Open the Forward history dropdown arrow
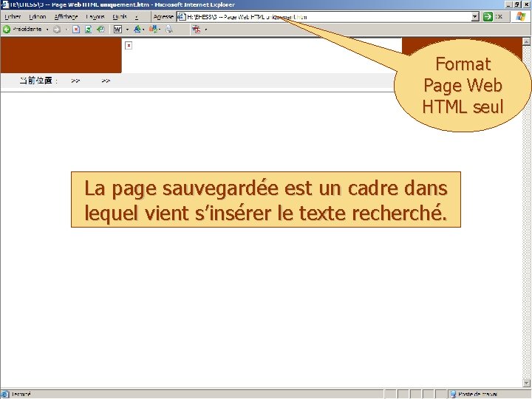 click(x=66, y=30)
